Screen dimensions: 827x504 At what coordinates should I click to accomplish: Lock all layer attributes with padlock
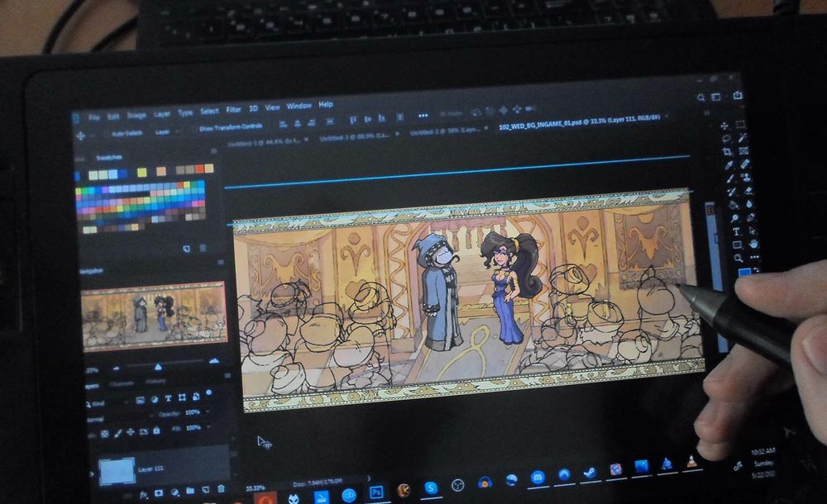click(156, 430)
